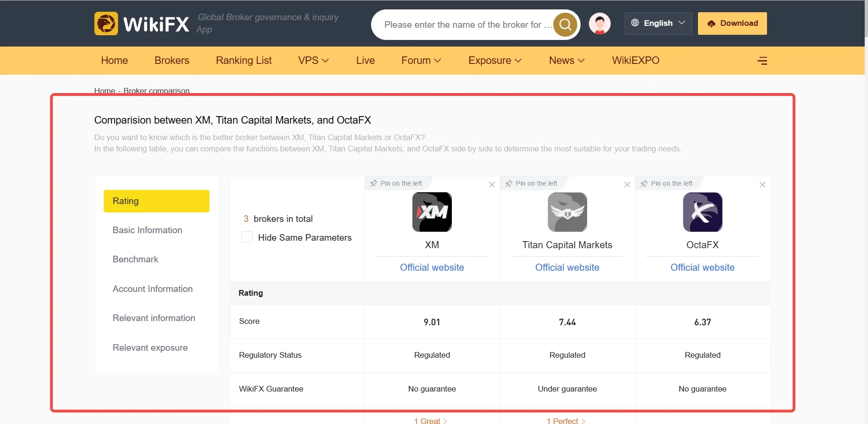Go to the Home nav item
868x424 pixels.
(x=115, y=61)
